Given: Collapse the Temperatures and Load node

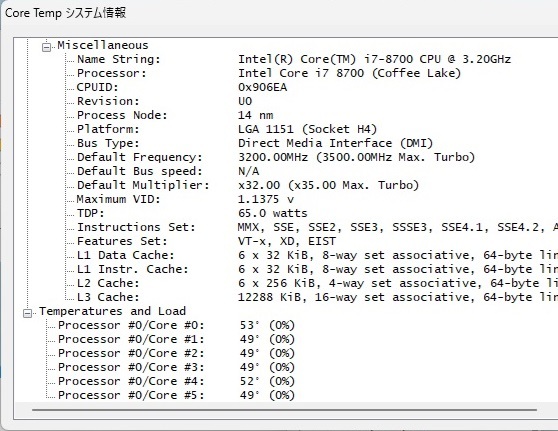Looking at the screenshot, I should click(27, 313).
